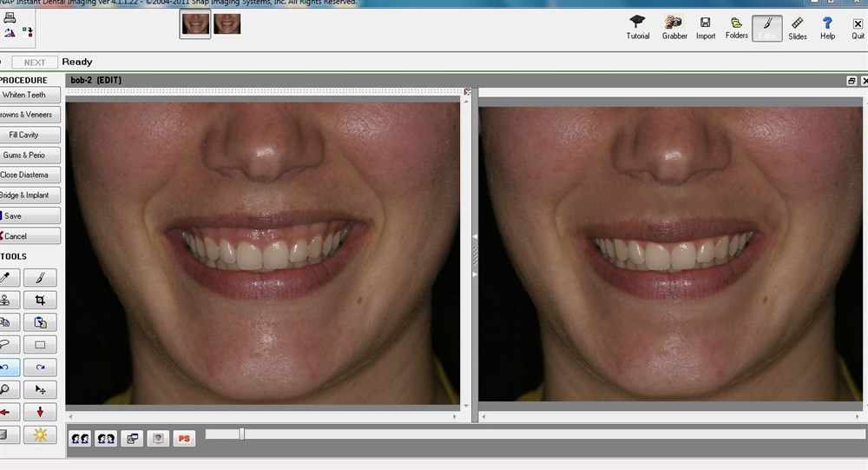Open the Tutorial graduation cap icon
This screenshot has width=868, height=470.
click(638, 28)
